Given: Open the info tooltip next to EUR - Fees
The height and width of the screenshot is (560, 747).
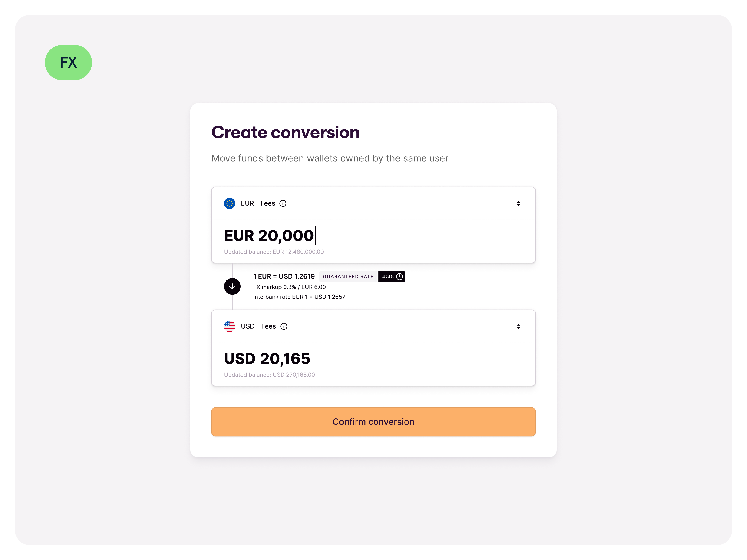Looking at the screenshot, I should point(283,203).
